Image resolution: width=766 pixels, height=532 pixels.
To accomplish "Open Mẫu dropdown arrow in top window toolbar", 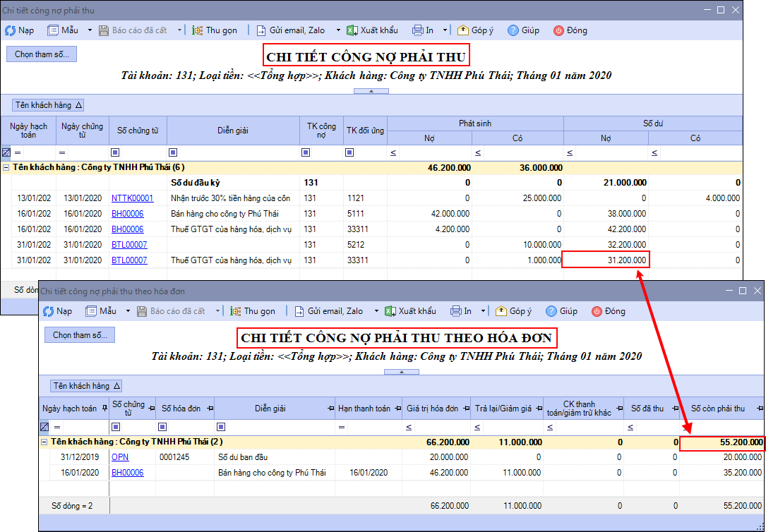I will (90, 30).
